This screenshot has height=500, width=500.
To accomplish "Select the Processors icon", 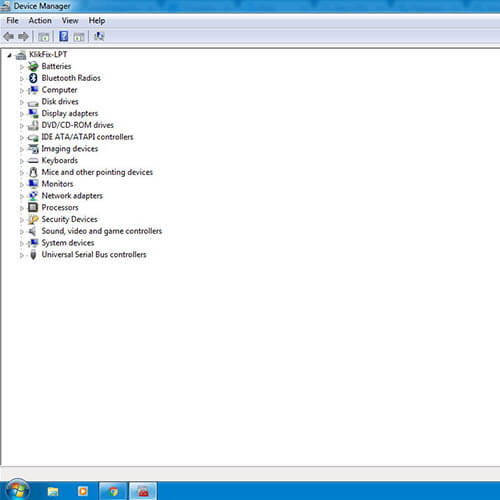I will click(x=33, y=207).
